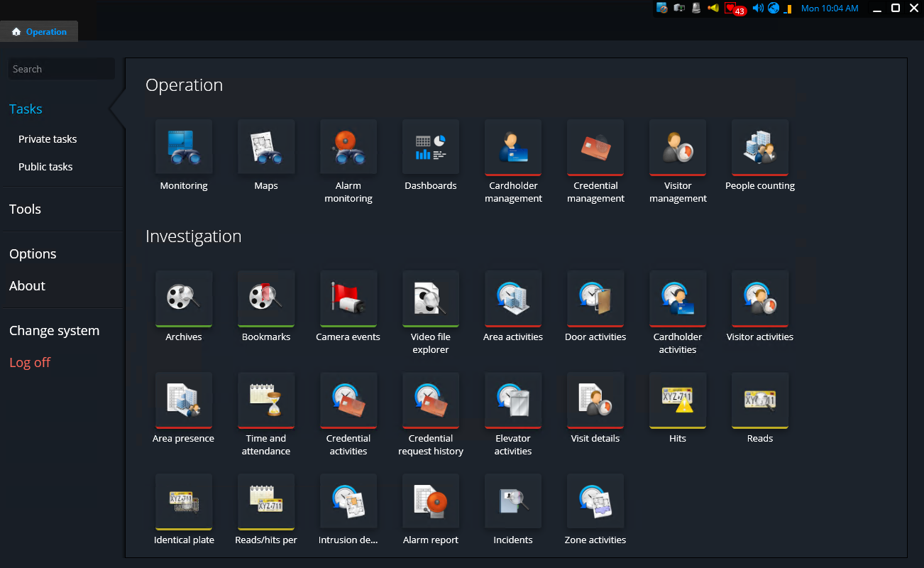The height and width of the screenshot is (568, 924).
Task: Open the Monitoring task
Action: click(184, 147)
